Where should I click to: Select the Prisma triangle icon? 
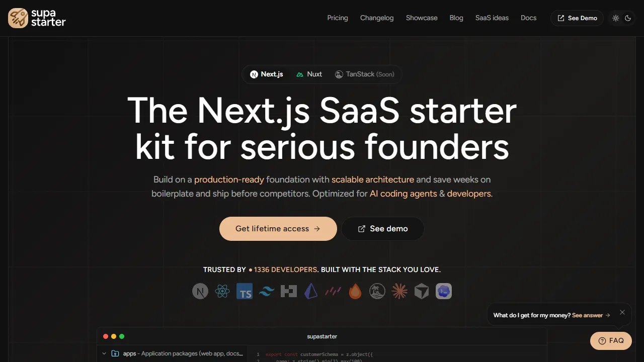[x=310, y=291]
